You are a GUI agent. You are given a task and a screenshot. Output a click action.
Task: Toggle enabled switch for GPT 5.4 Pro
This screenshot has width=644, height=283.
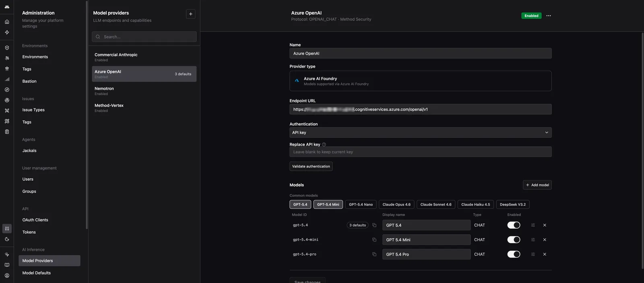click(x=514, y=254)
